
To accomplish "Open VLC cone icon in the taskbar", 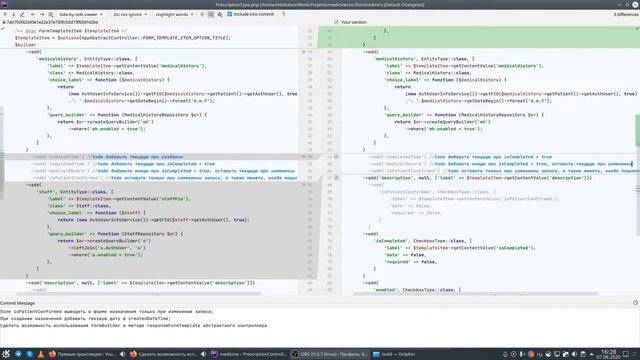I will click(x=41, y=354).
